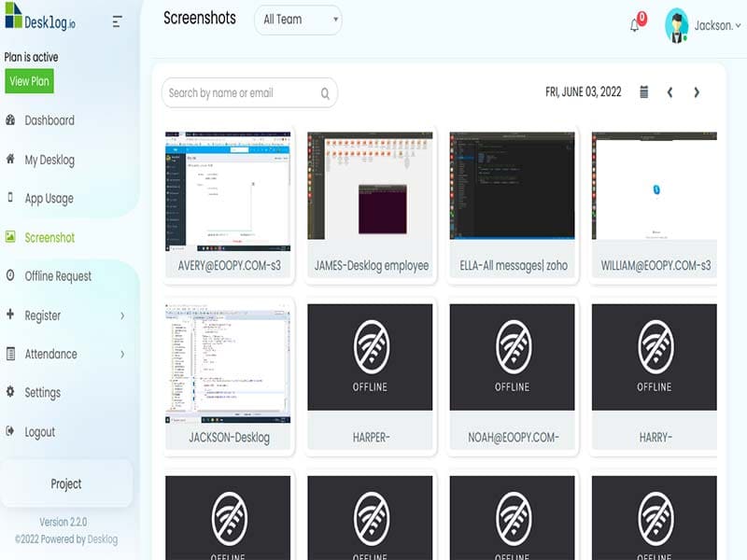Open AVERY@EOOPY.COM screenshot thumbnail
This screenshot has height=560, width=747.
coord(228,192)
